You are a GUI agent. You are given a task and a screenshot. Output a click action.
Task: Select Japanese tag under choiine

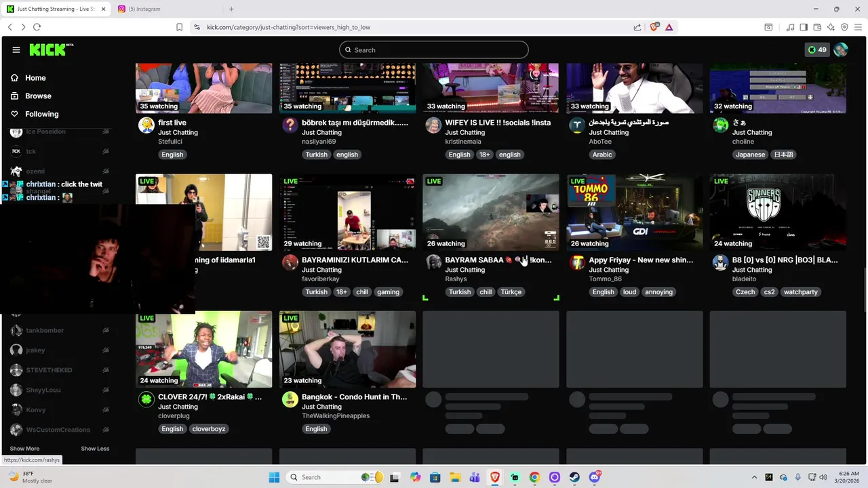click(751, 155)
